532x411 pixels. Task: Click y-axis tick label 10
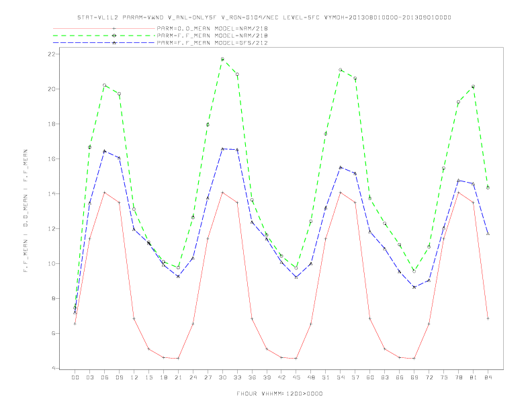pyautogui.click(x=51, y=264)
